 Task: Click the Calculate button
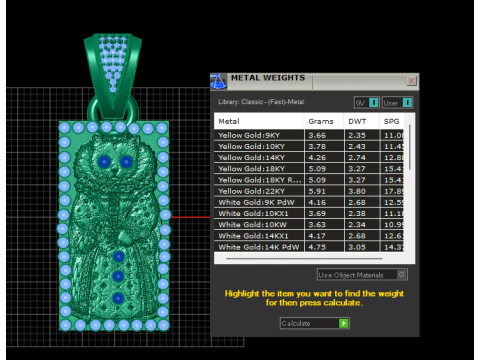[315, 323]
